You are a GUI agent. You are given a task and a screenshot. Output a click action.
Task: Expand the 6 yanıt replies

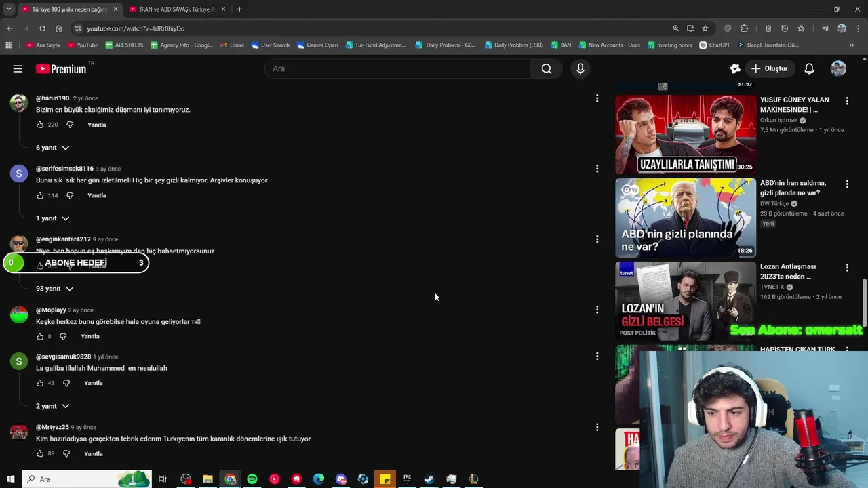52,148
